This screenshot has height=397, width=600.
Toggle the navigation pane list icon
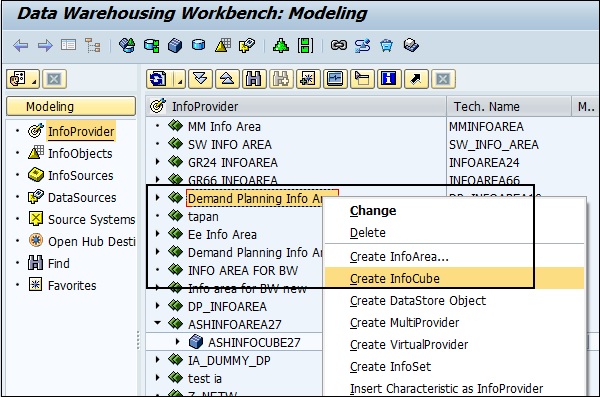click(68, 45)
